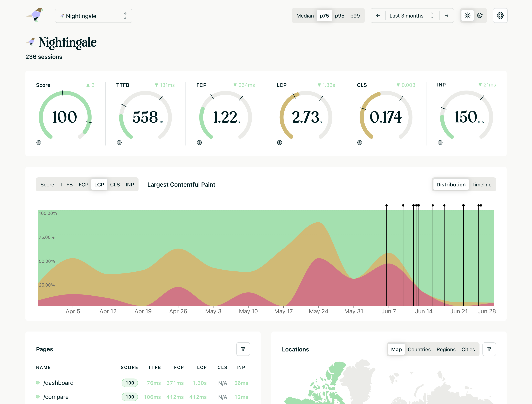The image size is (532, 404).
Task: Sort pages by INP column header
Action: [241, 367]
